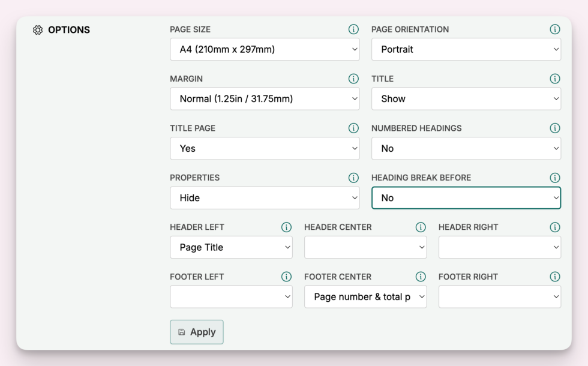This screenshot has width=588, height=366.
Task: Click the PROPERTIES label
Action: tap(194, 178)
